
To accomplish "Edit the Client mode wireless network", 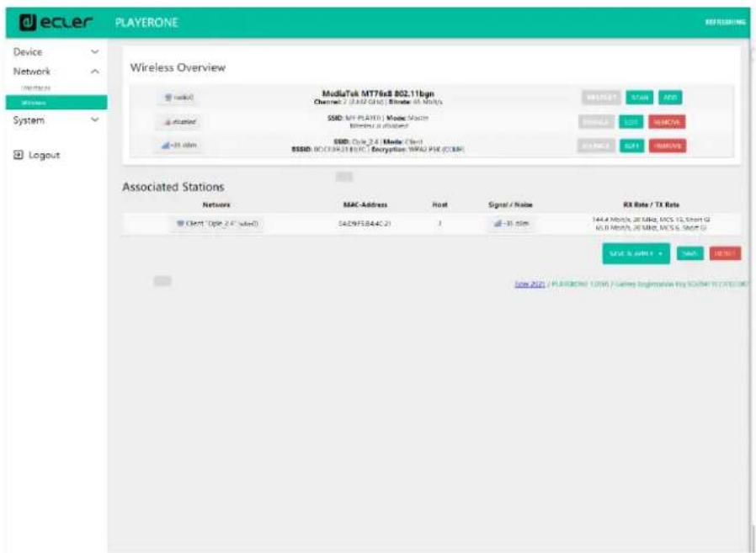I will (631, 146).
